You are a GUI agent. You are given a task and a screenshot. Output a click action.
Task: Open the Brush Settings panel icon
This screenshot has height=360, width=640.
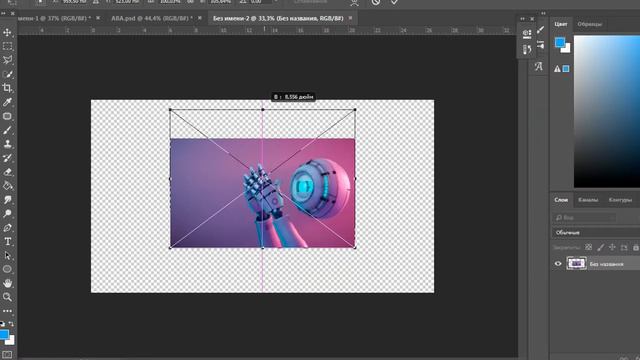pyautogui.click(x=540, y=45)
